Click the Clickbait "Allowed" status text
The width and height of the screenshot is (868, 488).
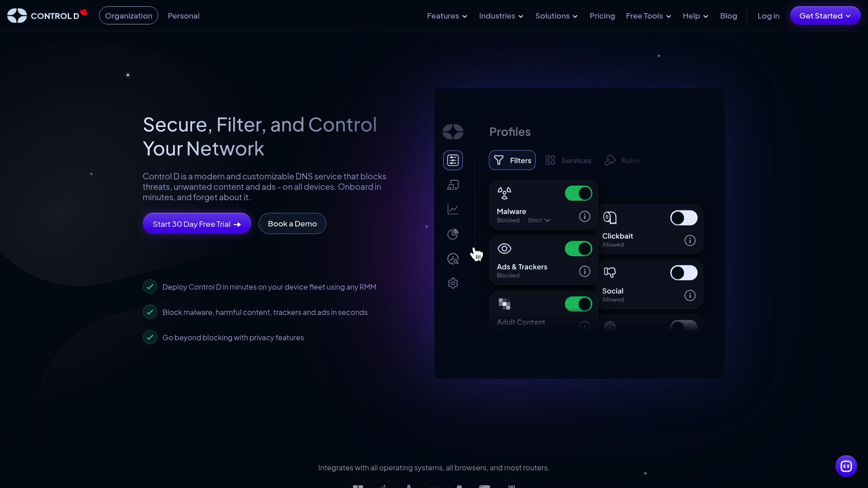[613, 245]
